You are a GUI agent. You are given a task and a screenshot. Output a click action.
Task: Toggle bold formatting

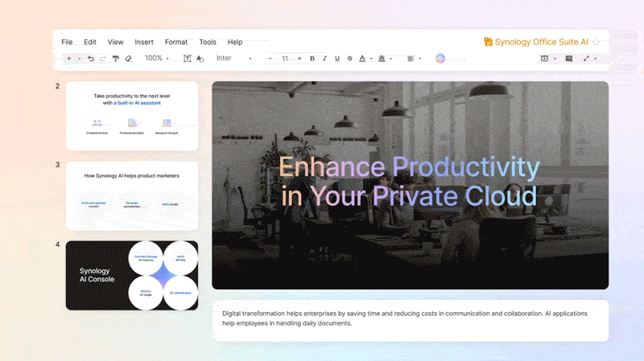pyautogui.click(x=312, y=59)
